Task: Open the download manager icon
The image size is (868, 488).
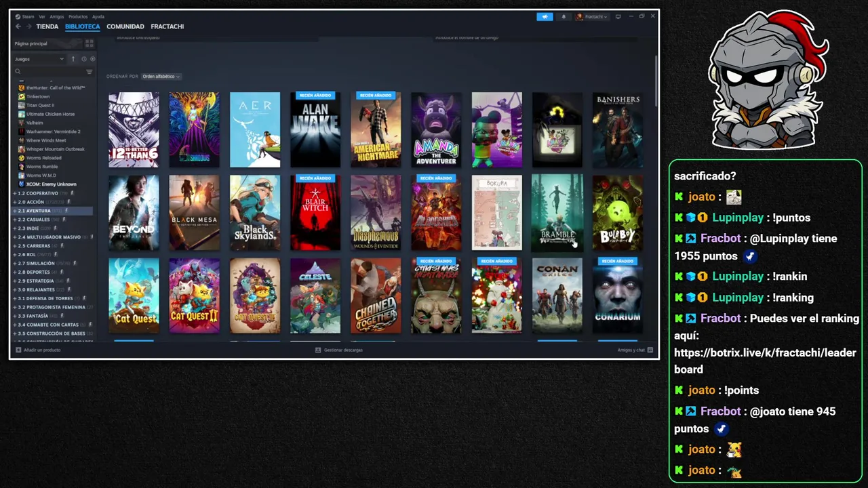Action: (318, 350)
